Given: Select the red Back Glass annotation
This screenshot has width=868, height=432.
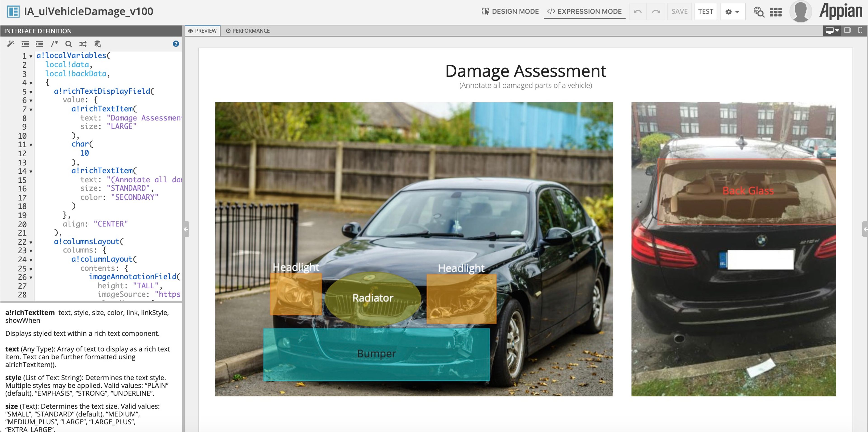Looking at the screenshot, I should (747, 191).
